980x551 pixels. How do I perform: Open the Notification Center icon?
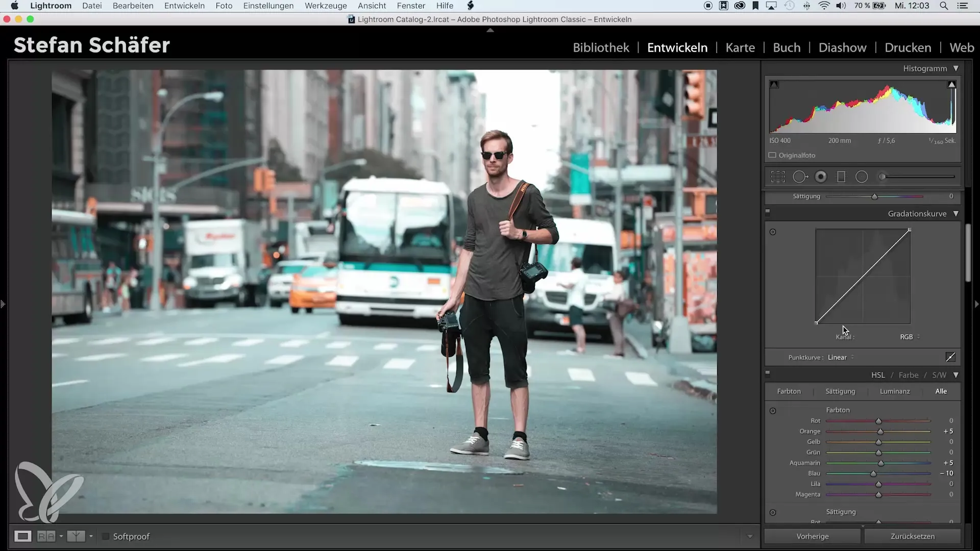click(962, 6)
